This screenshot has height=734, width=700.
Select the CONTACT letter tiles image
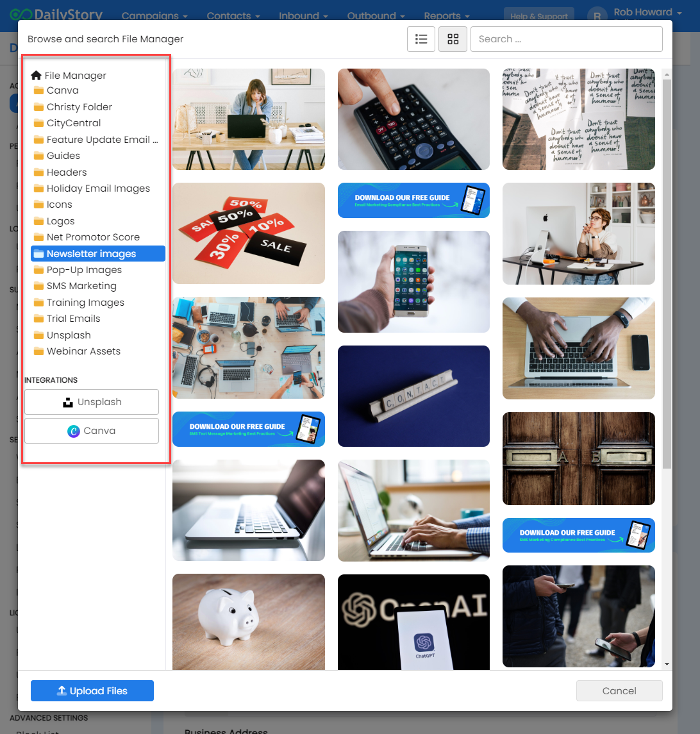pyautogui.click(x=414, y=396)
